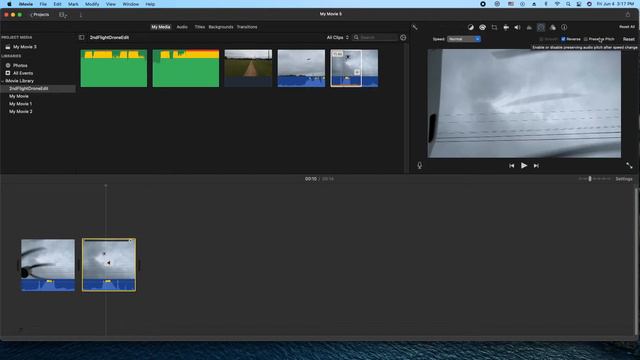Toggle the Reverse checkbox
Screen dimensions: 640x360
[563, 39]
